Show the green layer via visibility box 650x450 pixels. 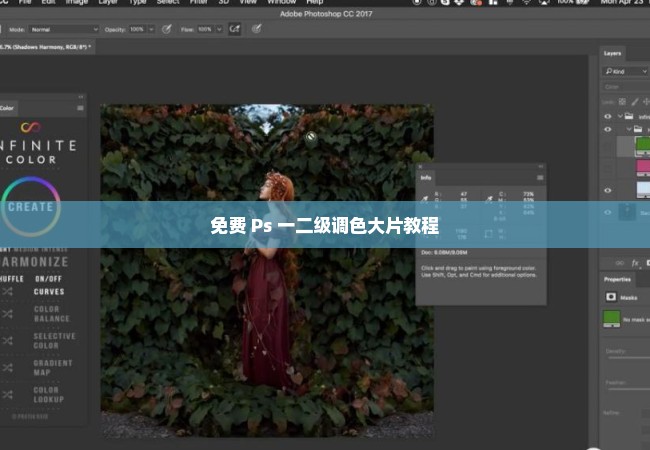coord(608,146)
